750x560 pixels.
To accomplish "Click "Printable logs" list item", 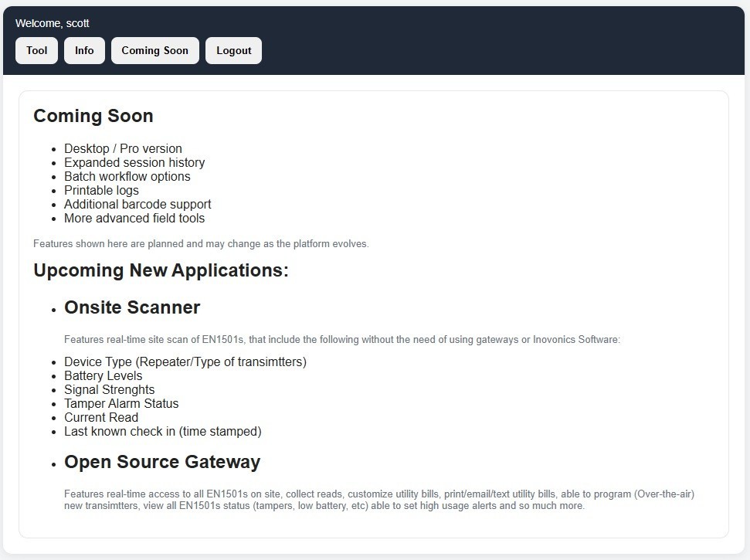I will 101,190.
